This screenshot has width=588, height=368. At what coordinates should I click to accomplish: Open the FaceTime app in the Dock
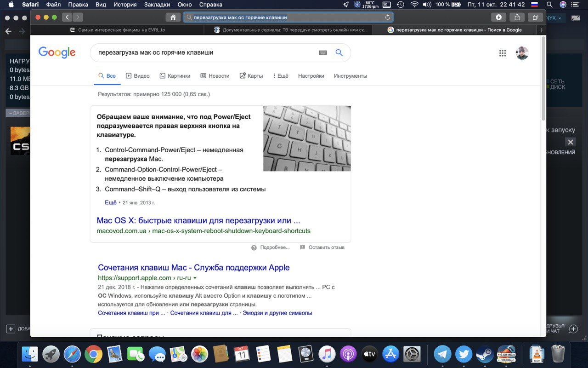(136, 354)
